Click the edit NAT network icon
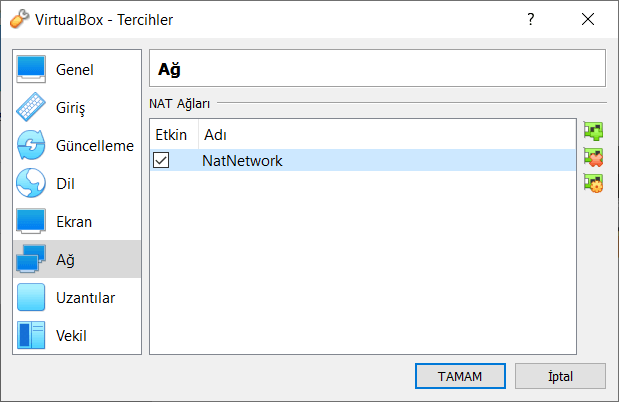This screenshot has width=619, height=402. [594, 183]
